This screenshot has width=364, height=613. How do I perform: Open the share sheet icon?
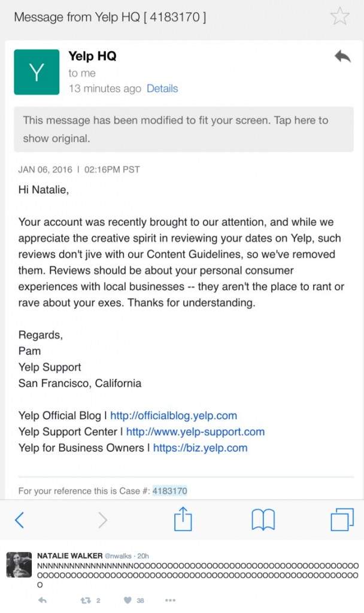(183, 519)
